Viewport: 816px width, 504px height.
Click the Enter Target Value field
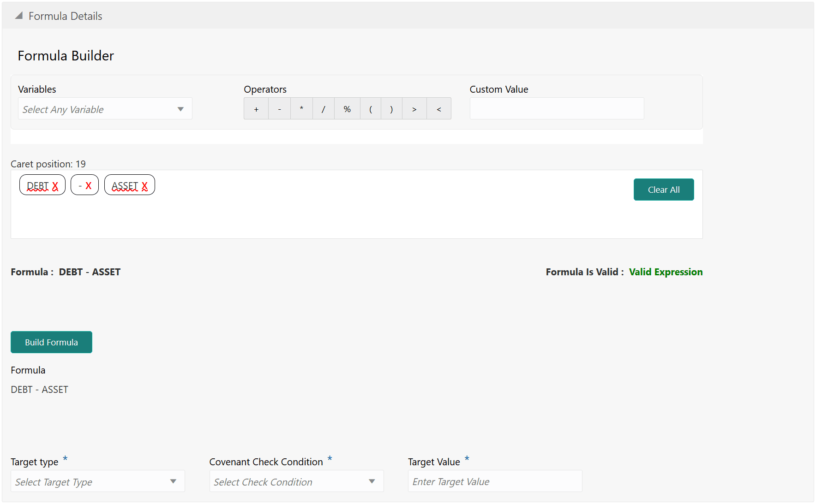[494, 481]
